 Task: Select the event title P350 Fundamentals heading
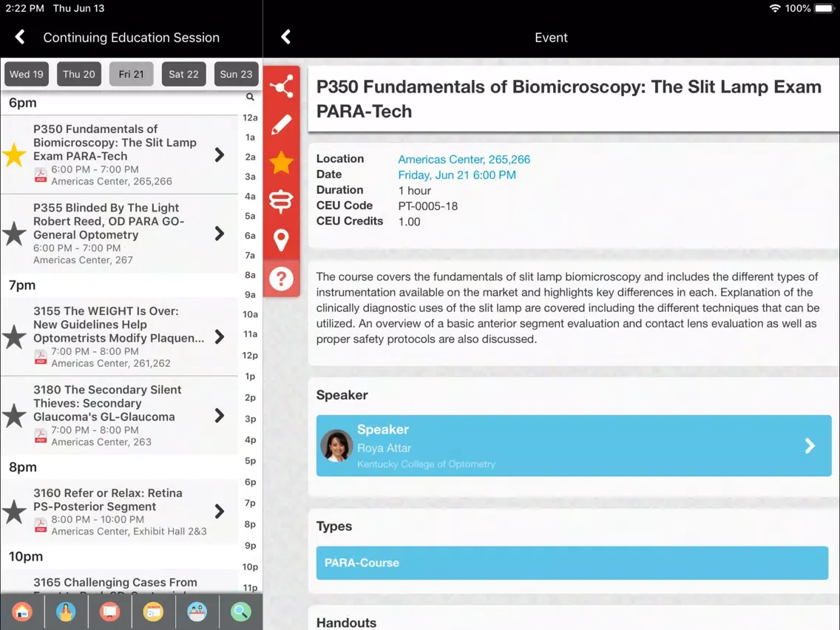[x=569, y=99]
